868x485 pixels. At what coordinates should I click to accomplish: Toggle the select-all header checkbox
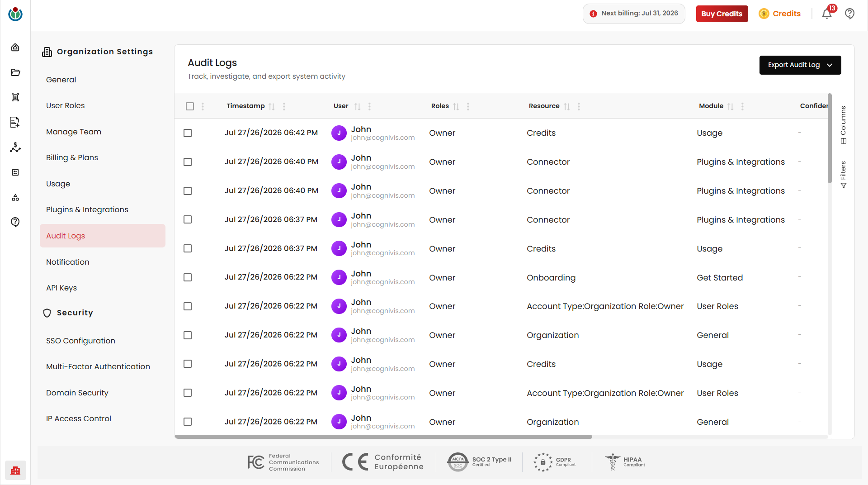click(x=190, y=106)
